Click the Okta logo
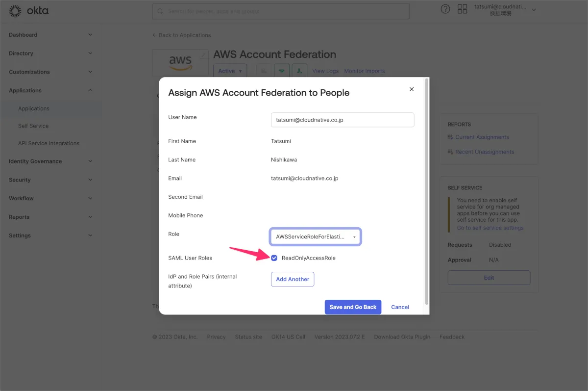Image resolution: width=588 pixels, height=391 pixels. pyautogui.click(x=28, y=11)
